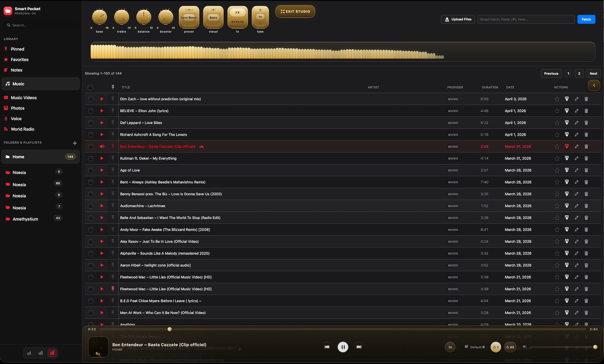Change the 1x playback speed
The image size is (604, 364).
click(450, 347)
